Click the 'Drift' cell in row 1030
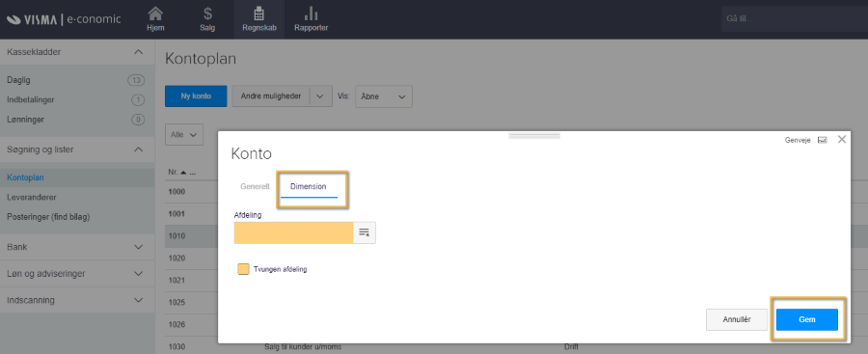This screenshot has height=354, width=868. (571, 347)
